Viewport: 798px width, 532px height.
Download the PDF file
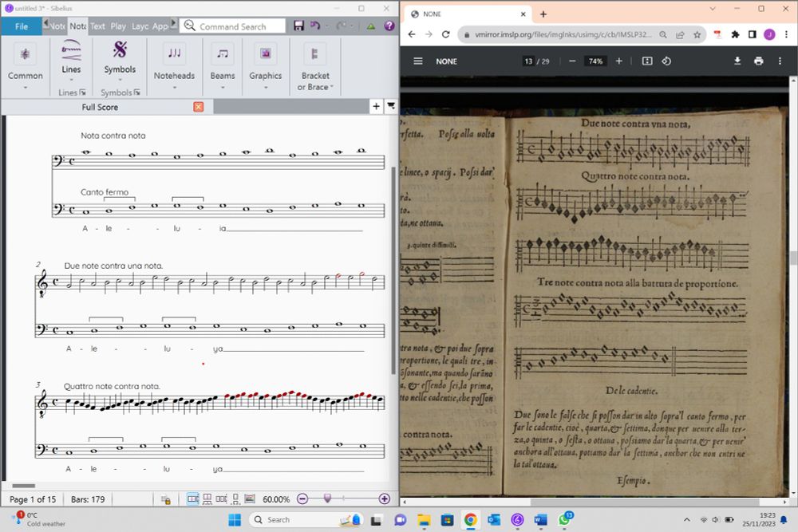(x=737, y=61)
